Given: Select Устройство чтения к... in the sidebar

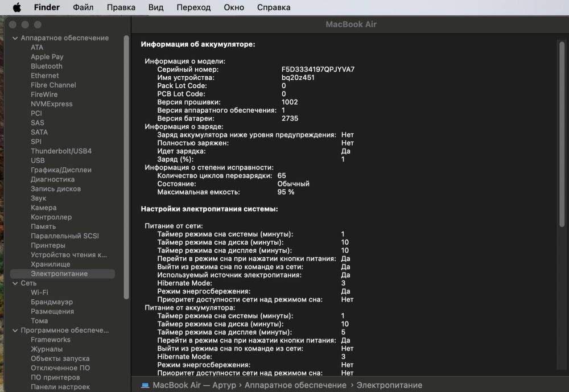Looking at the screenshot, I should pyautogui.click(x=69, y=255).
